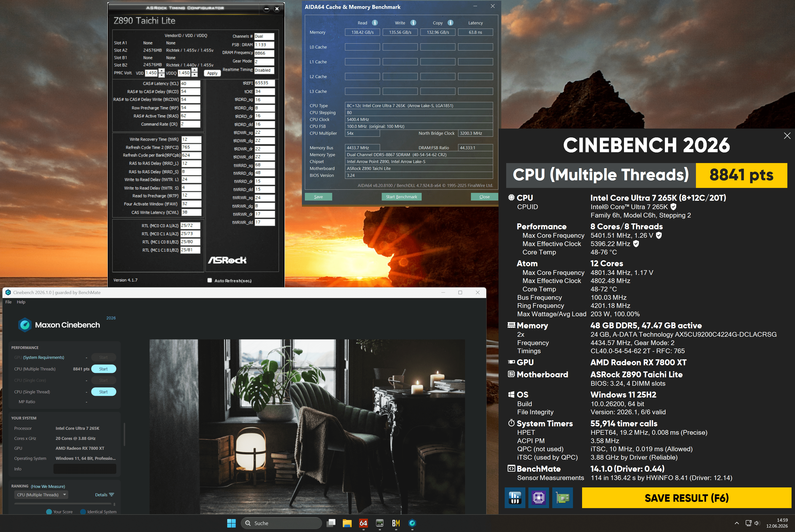Switch to Cinebench via its taskbar icon
Screen dimensions: 795x532
pyautogui.click(x=412, y=523)
